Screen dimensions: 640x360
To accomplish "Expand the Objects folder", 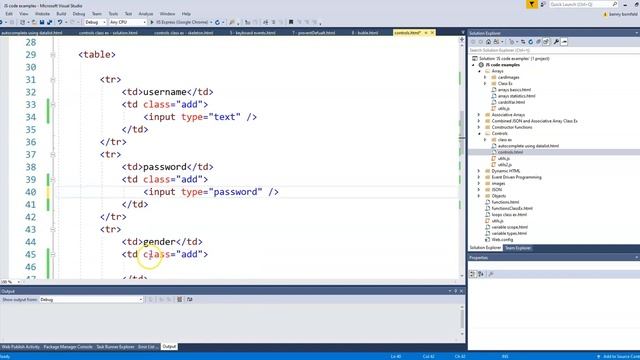I will (x=479, y=196).
